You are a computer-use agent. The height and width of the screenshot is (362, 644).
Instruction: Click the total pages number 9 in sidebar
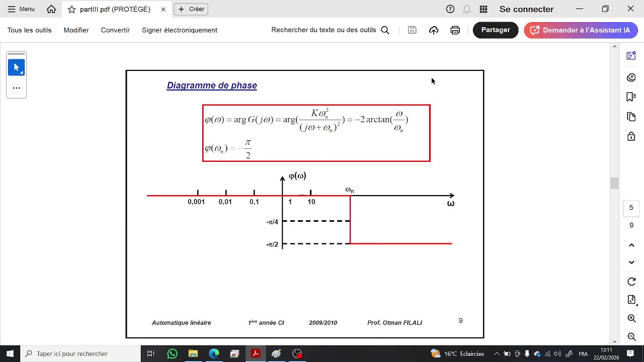tap(631, 225)
